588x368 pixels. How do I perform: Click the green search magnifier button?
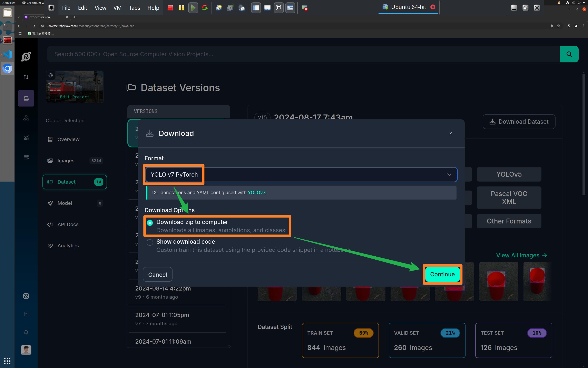569,54
